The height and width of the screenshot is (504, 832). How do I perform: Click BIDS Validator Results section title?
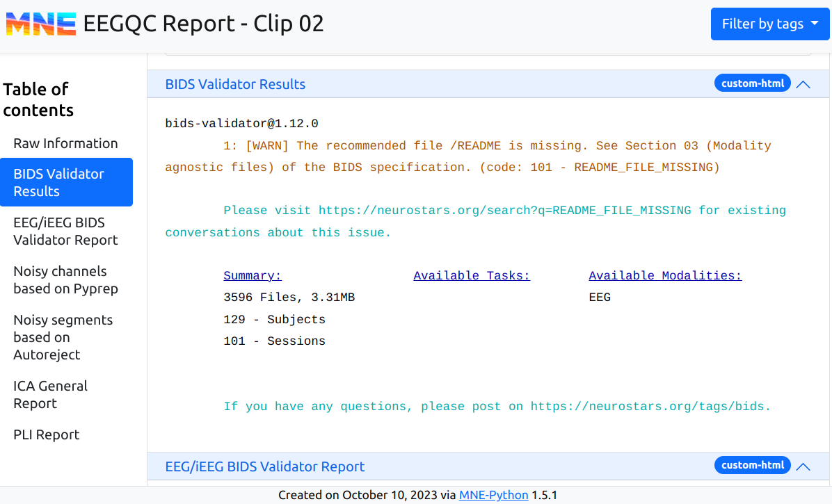pyautogui.click(x=235, y=84)
